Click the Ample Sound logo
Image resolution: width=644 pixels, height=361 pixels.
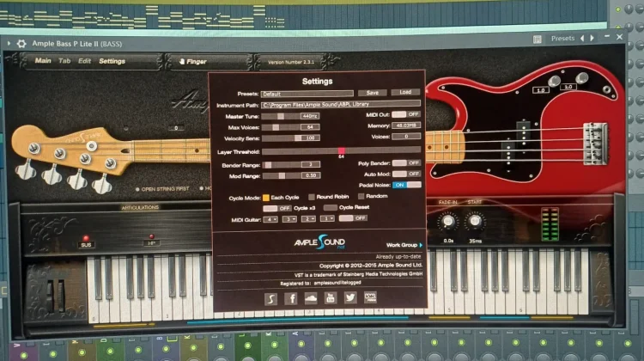tap(319, 242)
